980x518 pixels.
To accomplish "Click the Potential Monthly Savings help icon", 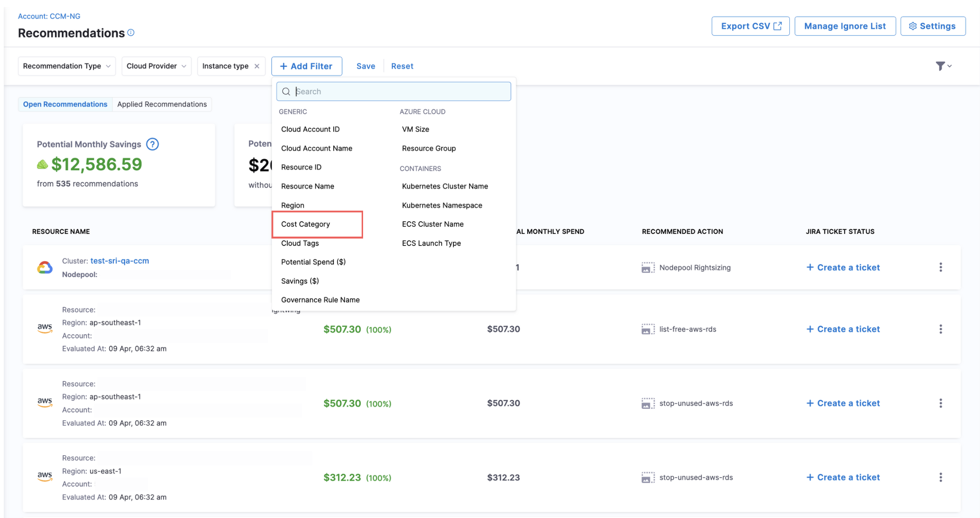I will [x=152, y=144].
